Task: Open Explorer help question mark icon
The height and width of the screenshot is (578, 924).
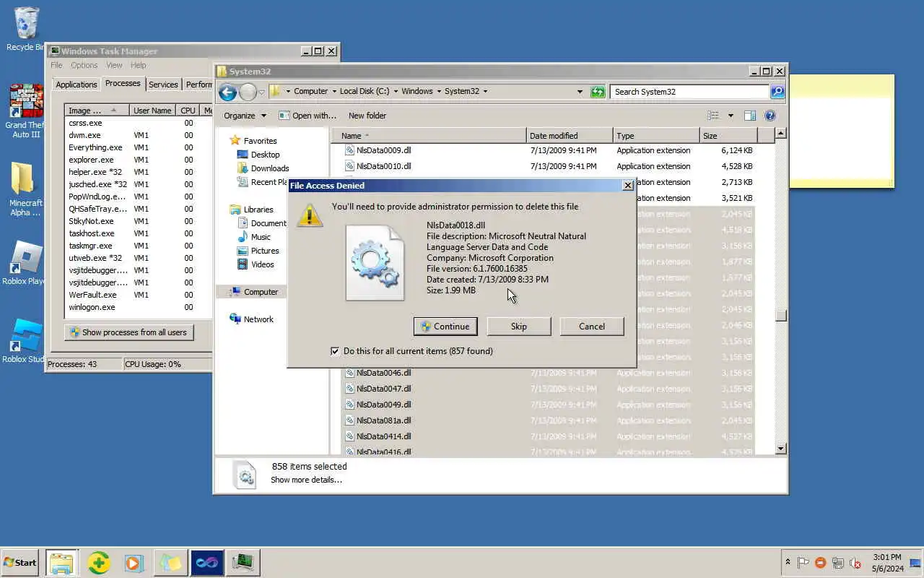Action: click(x=770, y=116)
